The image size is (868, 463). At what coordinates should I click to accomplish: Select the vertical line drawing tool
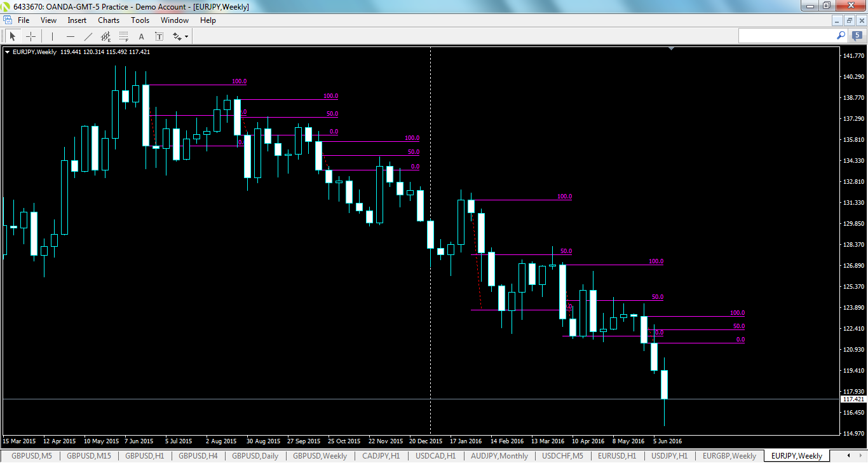51,36
